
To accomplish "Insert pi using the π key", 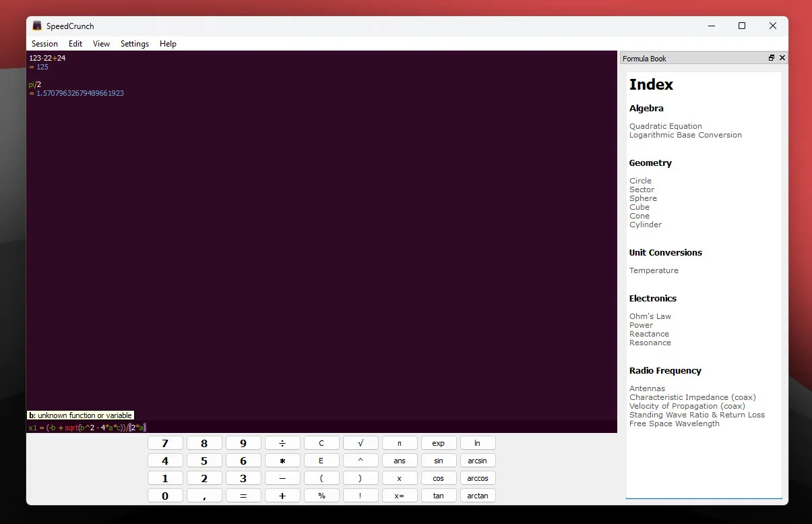I will click(x=400, y=442).
